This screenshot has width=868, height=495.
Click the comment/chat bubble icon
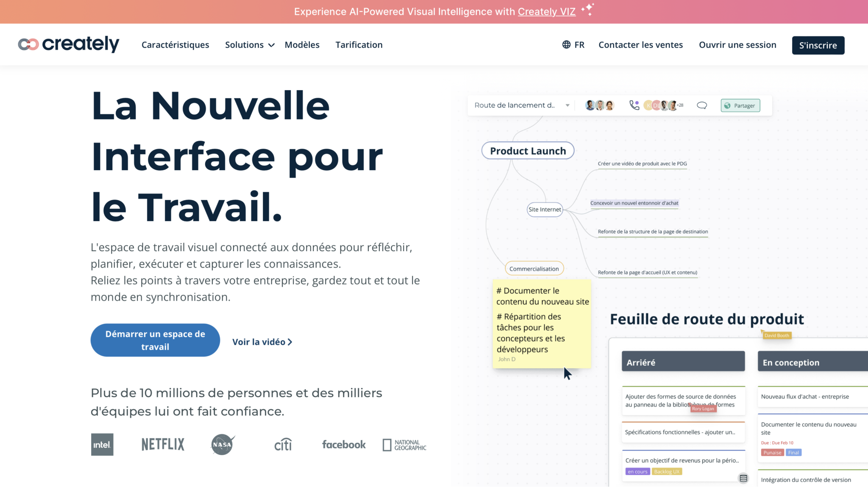click(x=702, y=105)
